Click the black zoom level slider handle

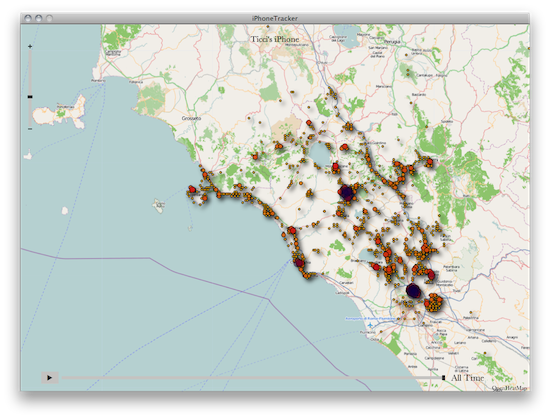point(30,96)
